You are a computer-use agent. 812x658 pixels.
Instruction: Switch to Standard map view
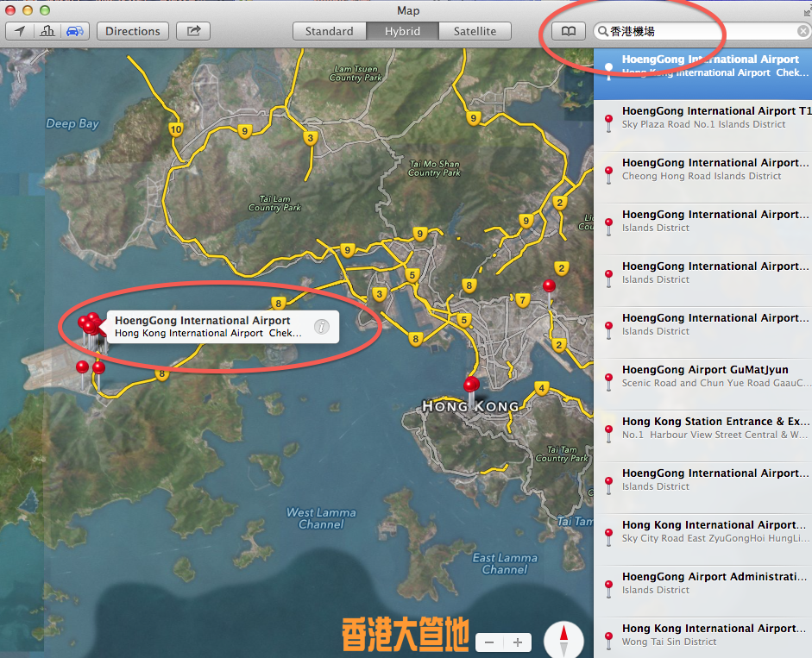[x=330, y=31]
